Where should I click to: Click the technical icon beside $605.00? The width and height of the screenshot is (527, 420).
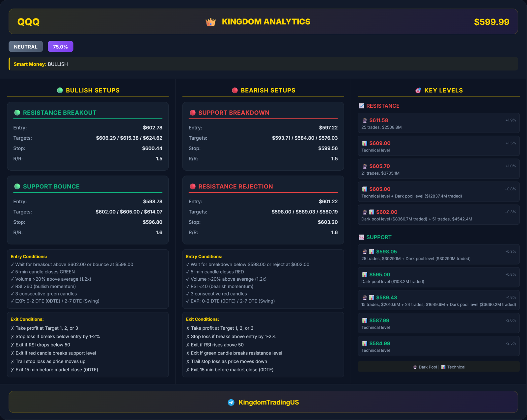click(365, 189)
